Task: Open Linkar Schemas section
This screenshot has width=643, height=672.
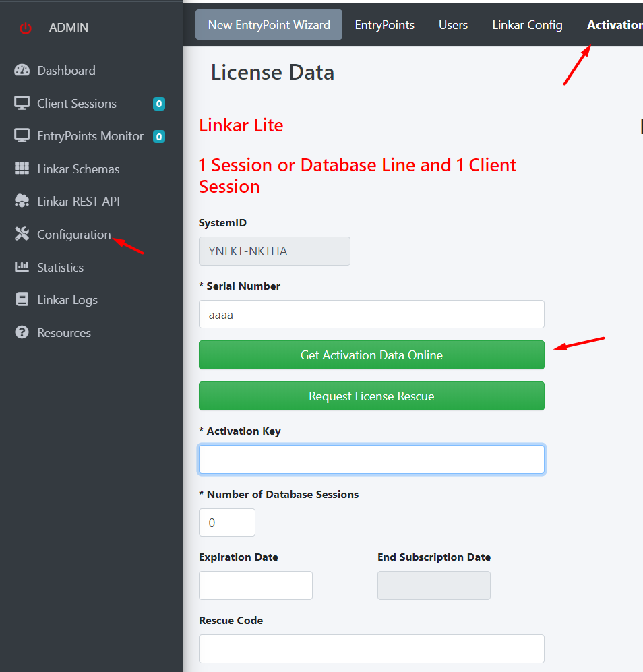Action: 78,169
